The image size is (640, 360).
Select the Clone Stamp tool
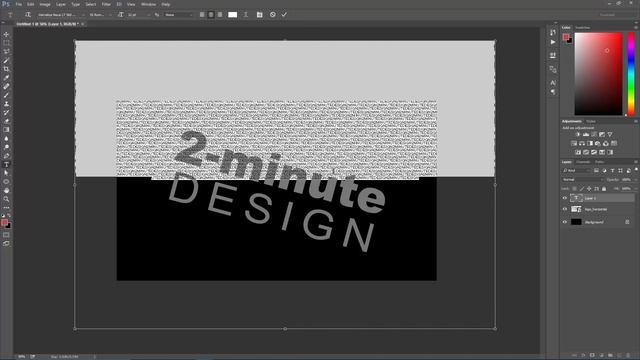6,104
